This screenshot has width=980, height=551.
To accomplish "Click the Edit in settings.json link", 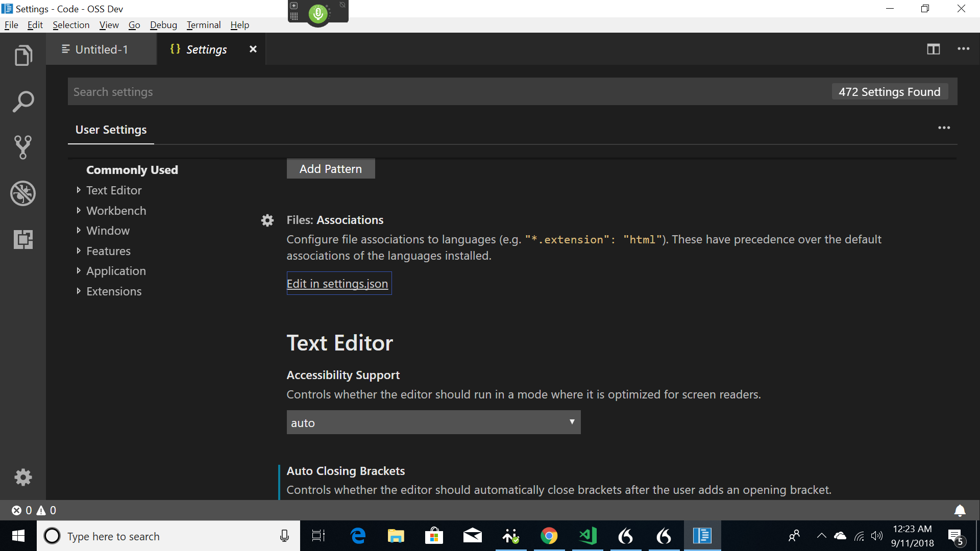I will (338, 284).
